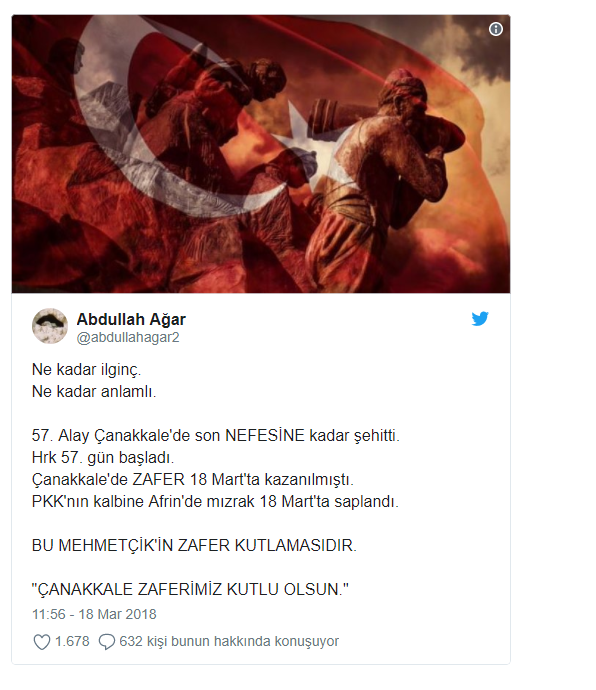
Task: Click the 'PKK'nın kalbine Afrin'de mızrak' line
Action: click(x=215, y=502)
